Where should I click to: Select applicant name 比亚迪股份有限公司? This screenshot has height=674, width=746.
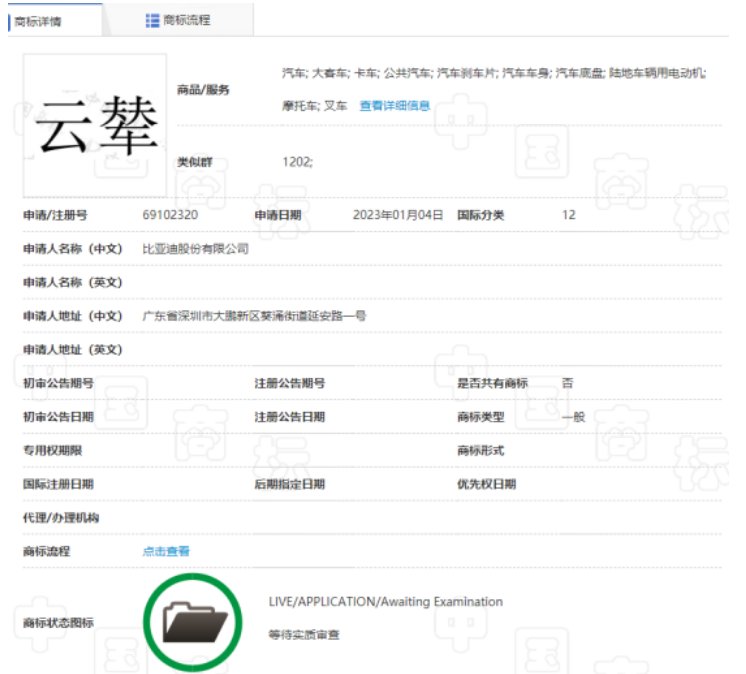tap(196, 249)
